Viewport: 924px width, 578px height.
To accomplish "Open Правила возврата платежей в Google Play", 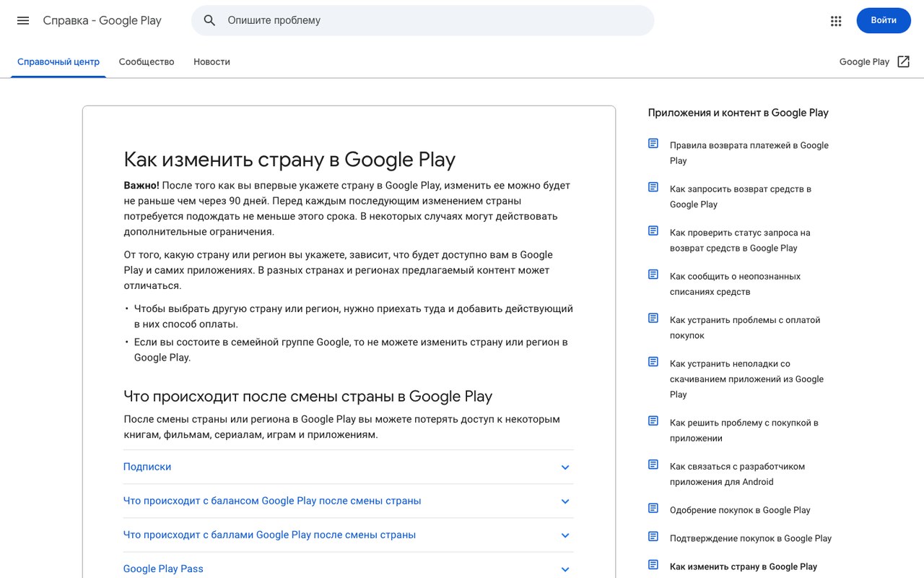I will tap(749, 153).
